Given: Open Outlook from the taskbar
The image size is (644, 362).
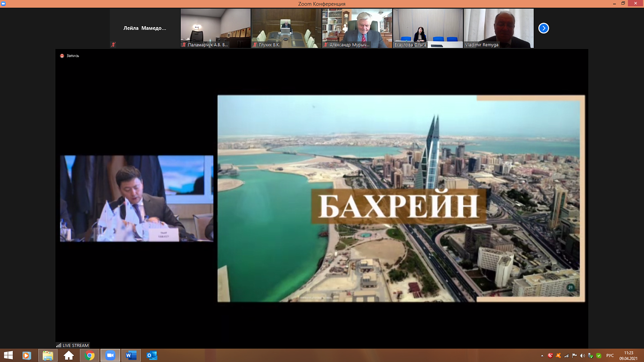Looking at the screenshot, I should coord(152,356).
